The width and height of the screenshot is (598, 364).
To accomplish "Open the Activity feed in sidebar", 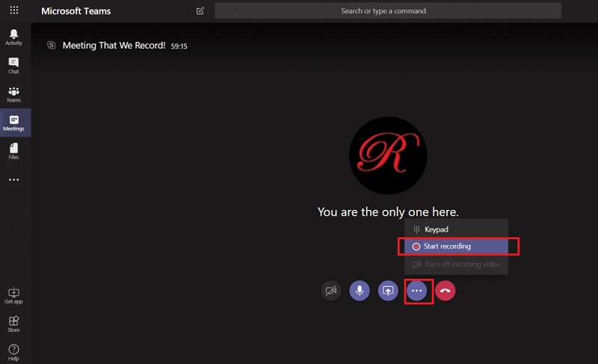I will pyautogui.click(x=13, y=37).
